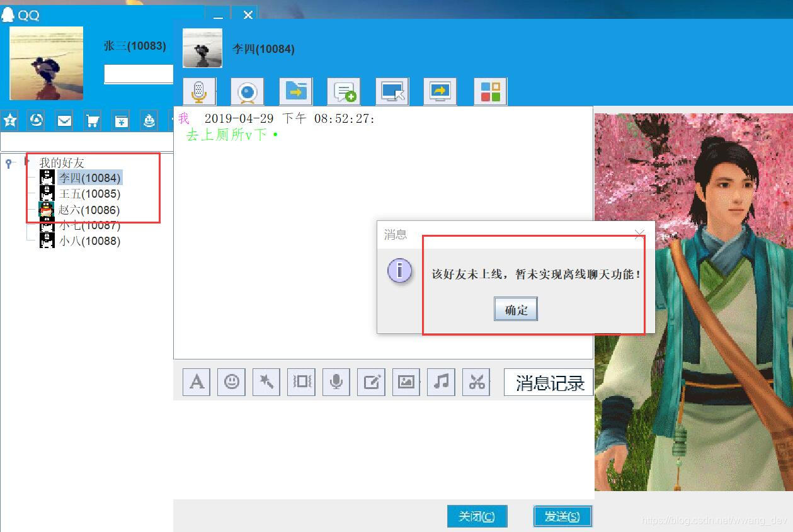The height and width of the screenshot is (532, 793).
Task: Launch remote desktop control
Action: click(x=392, y=91)
